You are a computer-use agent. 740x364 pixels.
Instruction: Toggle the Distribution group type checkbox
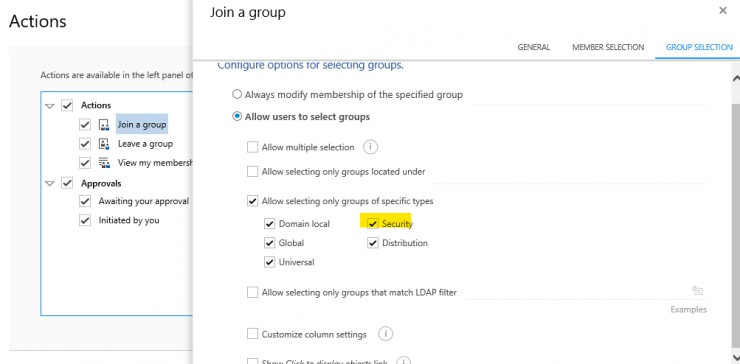pyautogui.click(x=373, y=243)
